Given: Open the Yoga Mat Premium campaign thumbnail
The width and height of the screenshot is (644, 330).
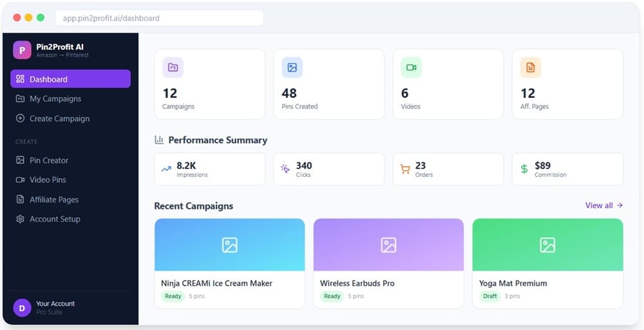Looking at the screenshot, I should click(x=547, y=244).
